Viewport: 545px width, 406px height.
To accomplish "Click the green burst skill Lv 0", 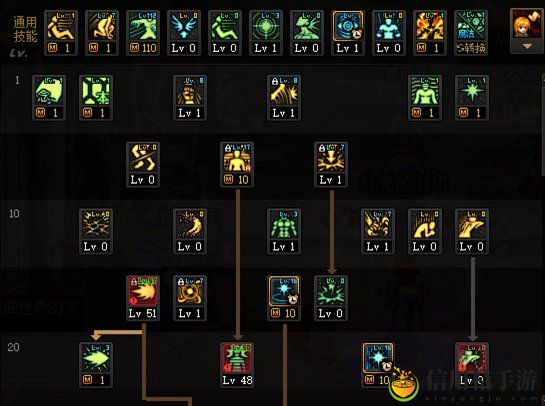I will (x=331, y=298).
